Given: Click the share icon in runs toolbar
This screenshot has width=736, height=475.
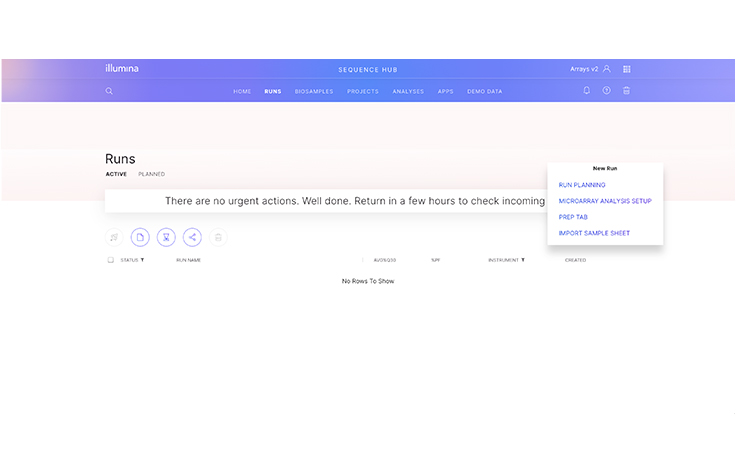Looking at the screenshot, I should pos(192,237).
